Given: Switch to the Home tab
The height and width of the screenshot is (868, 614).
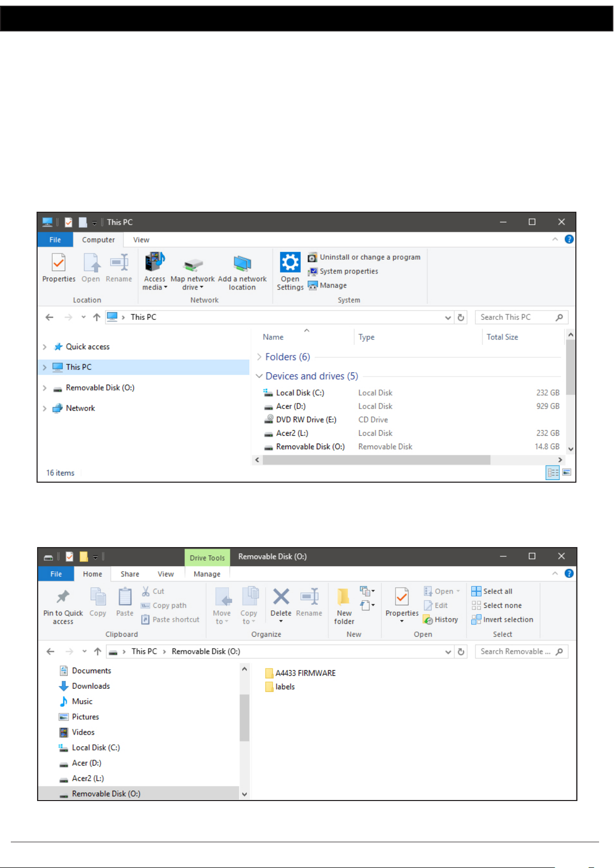Looking at the screenshot, I should point(93,574).
